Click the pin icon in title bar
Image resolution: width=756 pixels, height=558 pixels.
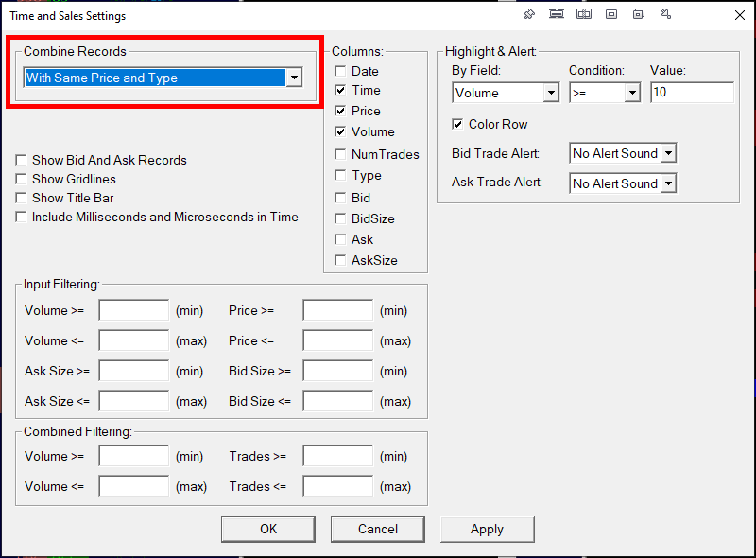[529, 15]
